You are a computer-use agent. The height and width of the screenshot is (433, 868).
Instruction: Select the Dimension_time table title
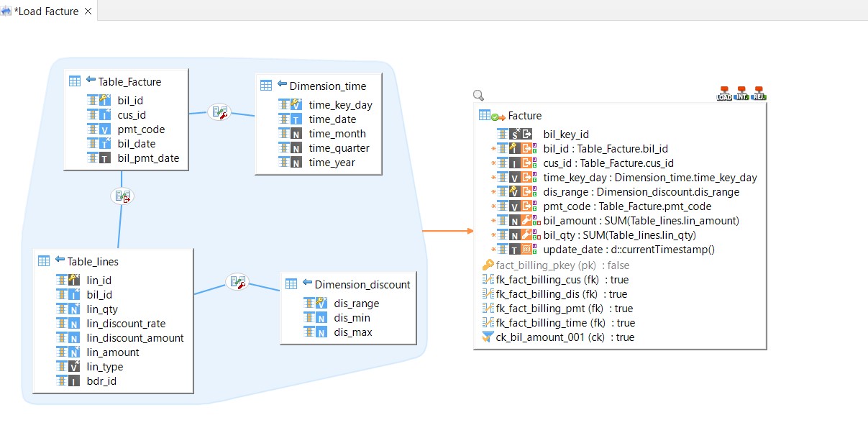327,86
